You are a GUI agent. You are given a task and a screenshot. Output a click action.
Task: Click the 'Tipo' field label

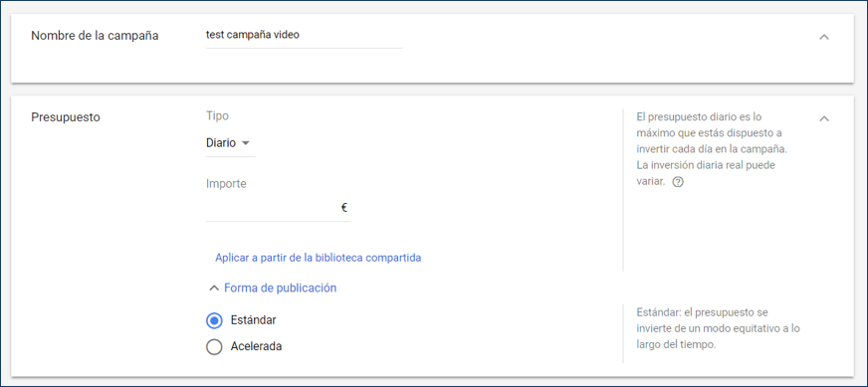point(217,115)
